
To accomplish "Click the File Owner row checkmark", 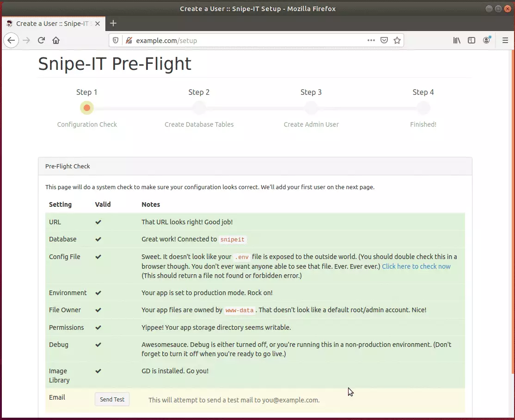I will (98, 310).
